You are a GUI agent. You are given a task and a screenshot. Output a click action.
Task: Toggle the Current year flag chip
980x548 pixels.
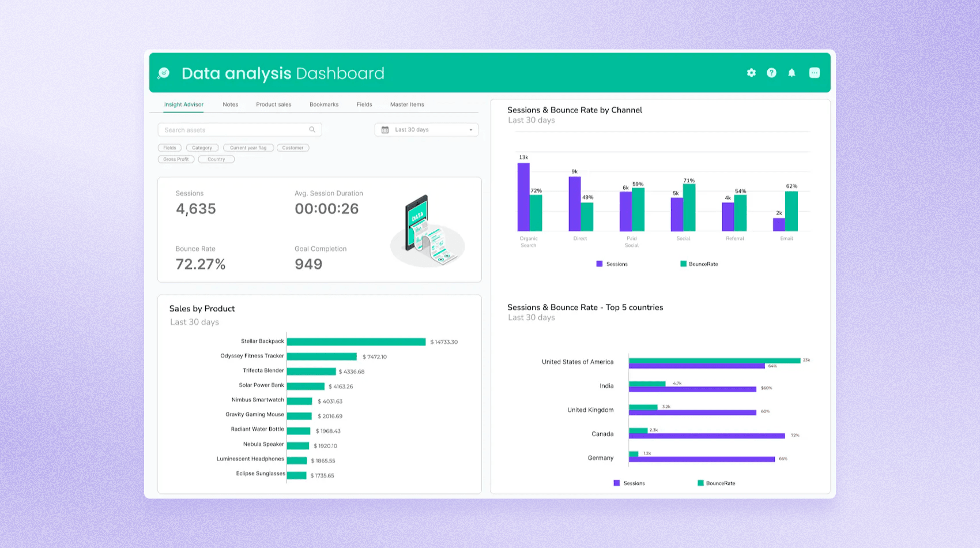tap(248, 148)
